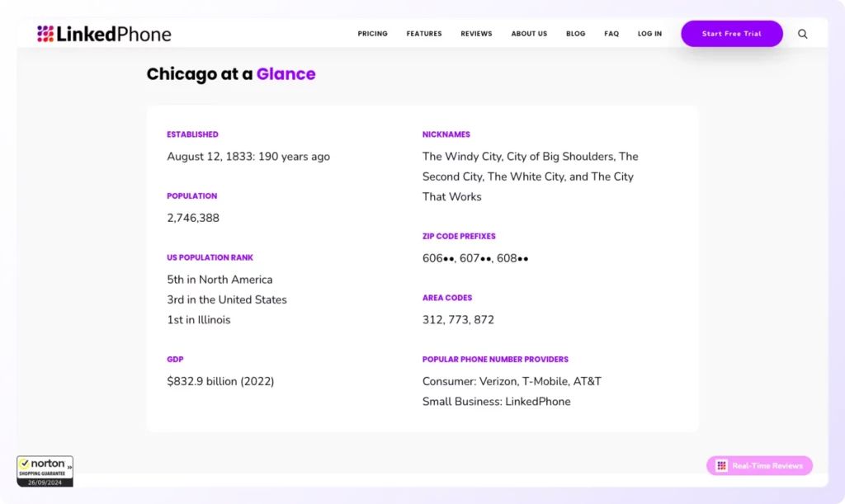
Task: Click the LinkedPhone logo icon
Action: 45,34
